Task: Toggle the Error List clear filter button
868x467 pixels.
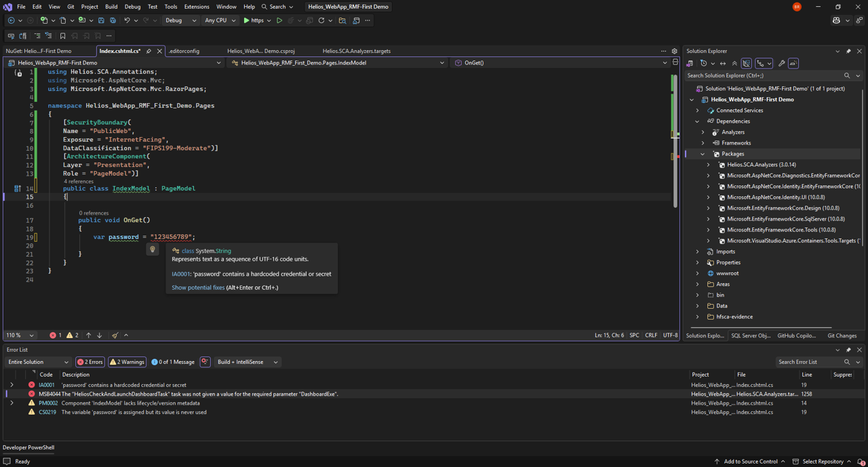Action: click(205, 362)
